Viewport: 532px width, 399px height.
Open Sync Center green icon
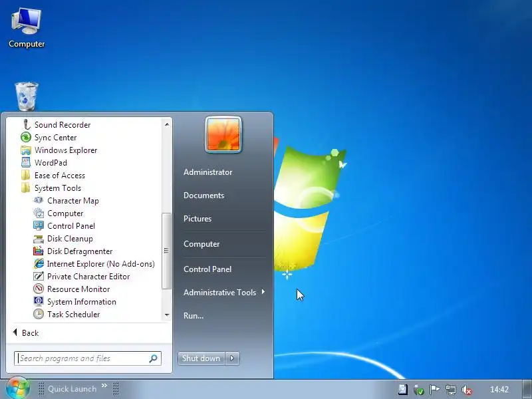(26, 137)
